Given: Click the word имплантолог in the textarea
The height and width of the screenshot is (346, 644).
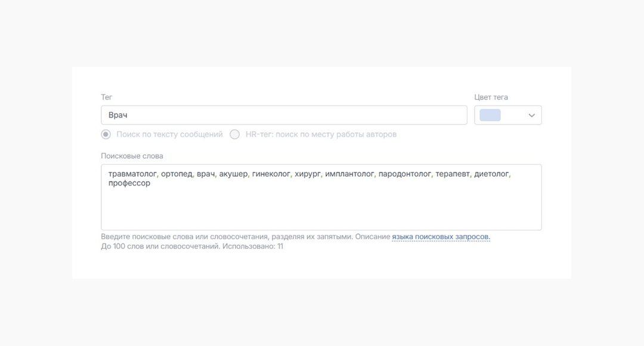Looking at the screenshot, I should tap(349, 174).
